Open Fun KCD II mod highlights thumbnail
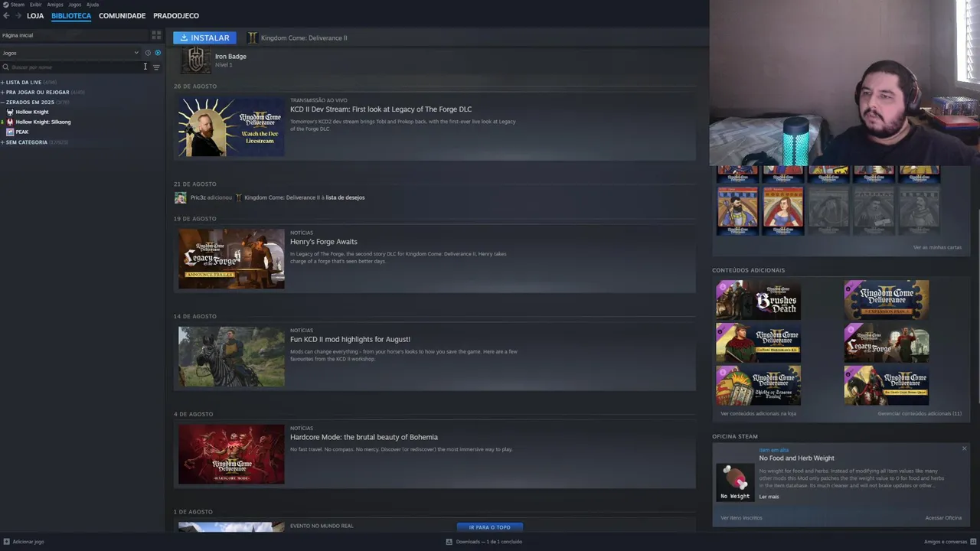Image resolution: width=980 pixels, height=551 pixels. (x=231, y=357)
